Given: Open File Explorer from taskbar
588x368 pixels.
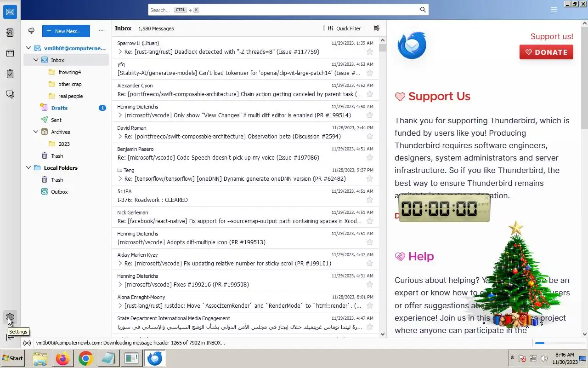Looking at the screenshot, I should tap(40, 358).
